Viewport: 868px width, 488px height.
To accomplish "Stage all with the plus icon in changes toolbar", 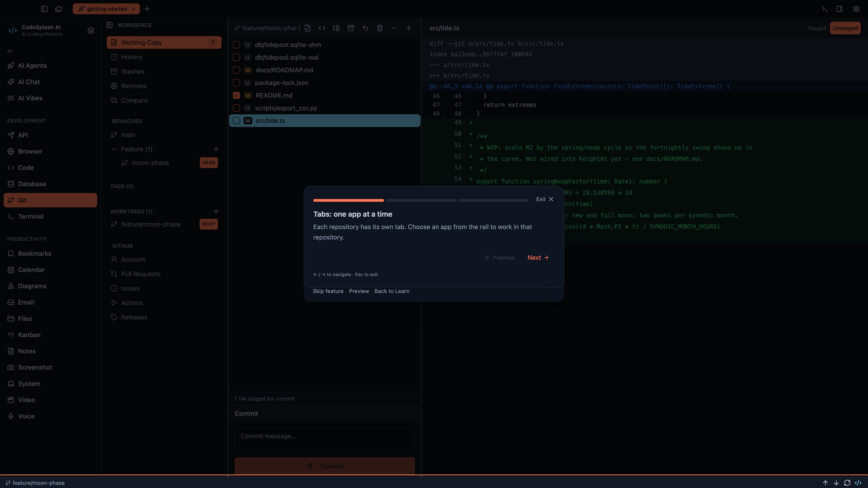I will (409, 28).
